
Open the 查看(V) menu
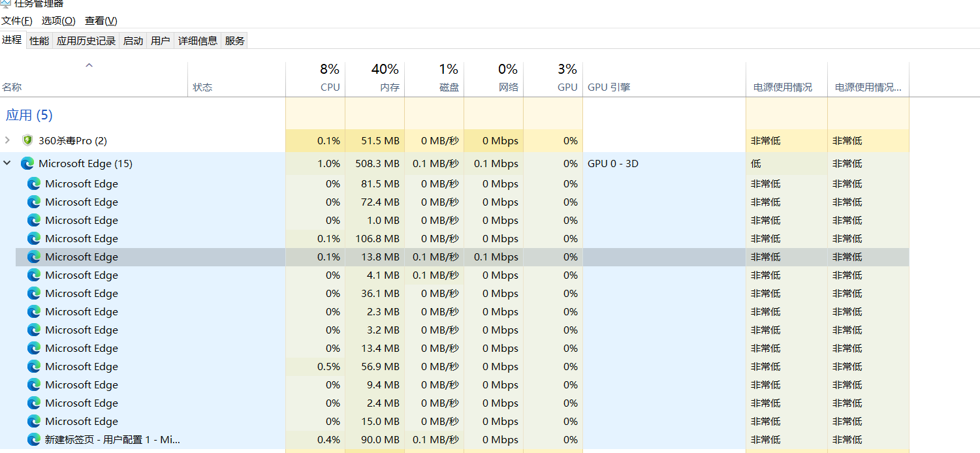click(101, 21)
